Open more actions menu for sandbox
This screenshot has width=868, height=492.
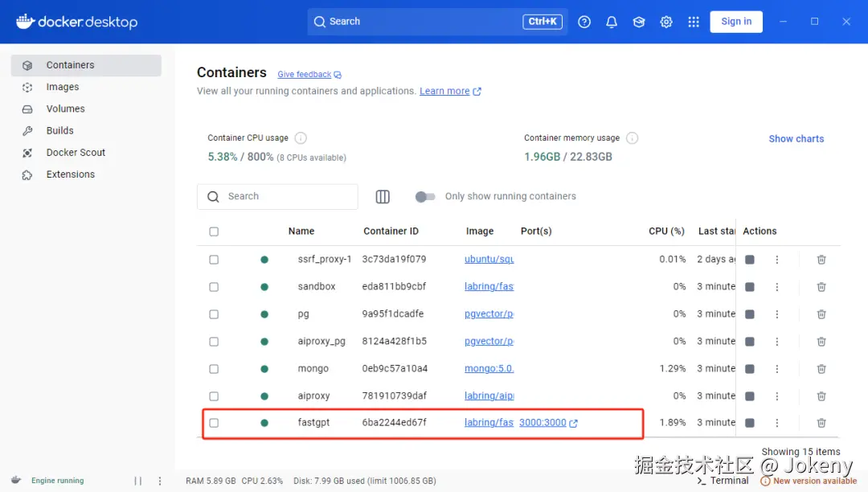click(x=776, y=287)
